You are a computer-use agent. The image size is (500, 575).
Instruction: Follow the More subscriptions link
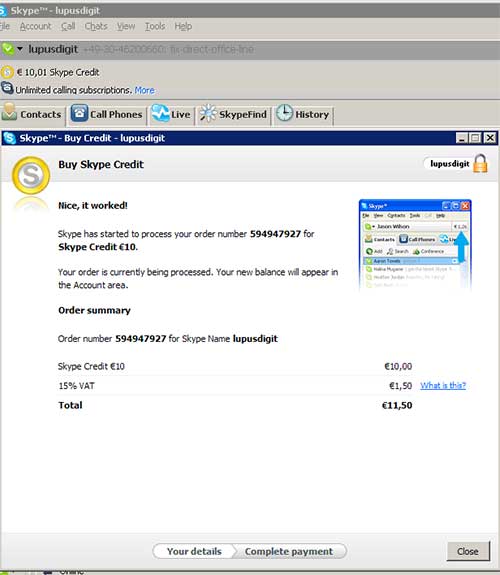145,90
